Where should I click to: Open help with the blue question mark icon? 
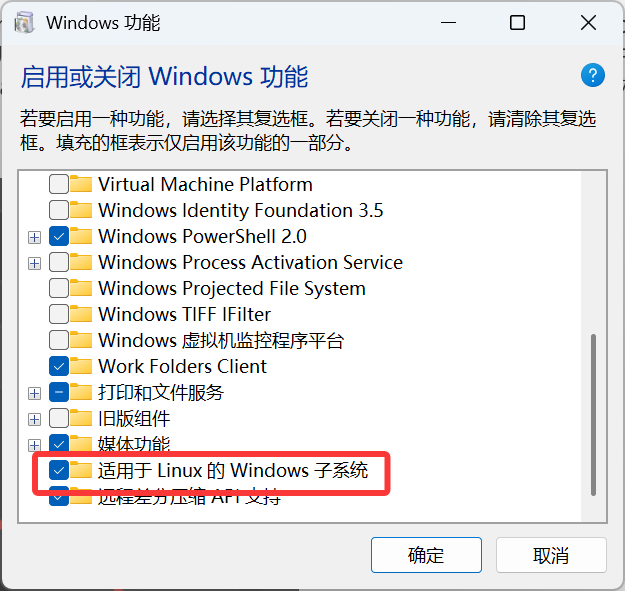pos(592,75)
